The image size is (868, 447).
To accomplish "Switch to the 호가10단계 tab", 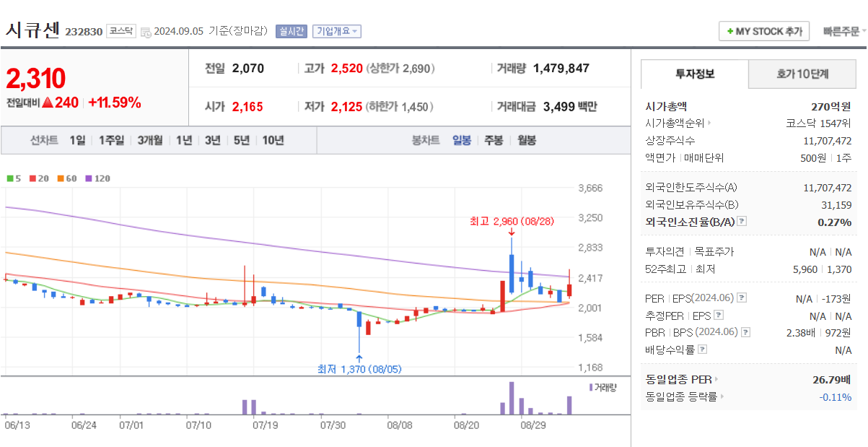I will (x=802, y=74).
